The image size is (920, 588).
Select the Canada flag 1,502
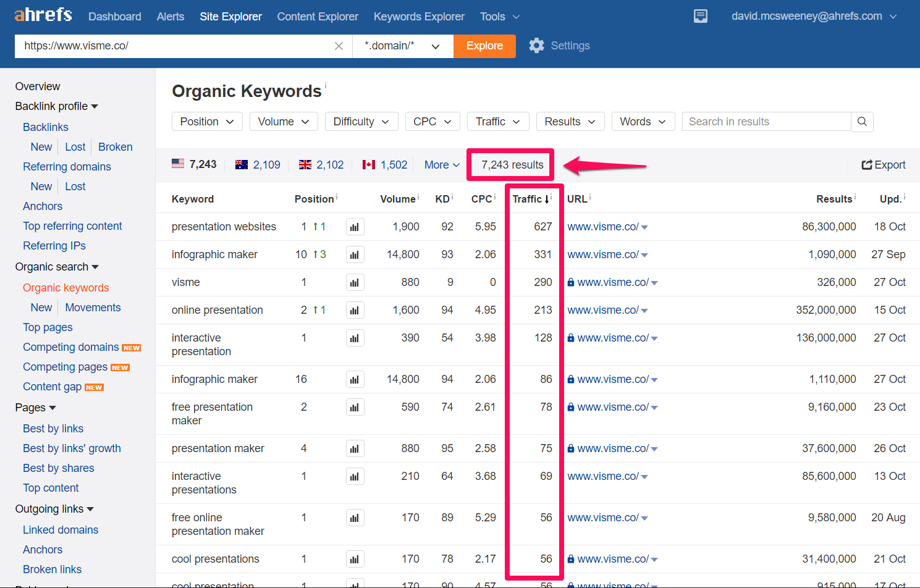385,165
